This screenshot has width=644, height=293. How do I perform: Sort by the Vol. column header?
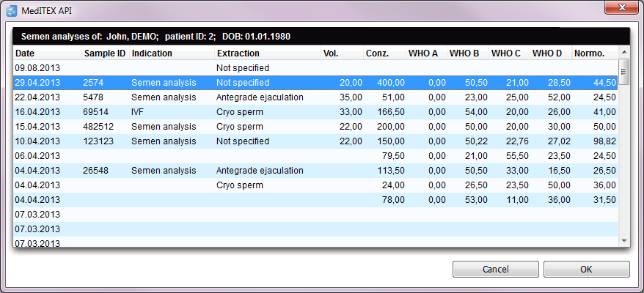(342, 53)
